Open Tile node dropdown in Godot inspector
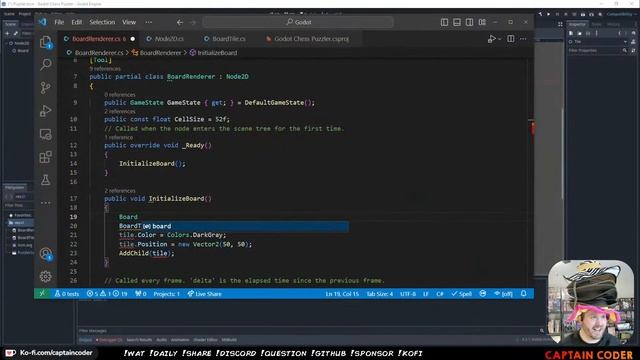 click(x=625, y=42)
